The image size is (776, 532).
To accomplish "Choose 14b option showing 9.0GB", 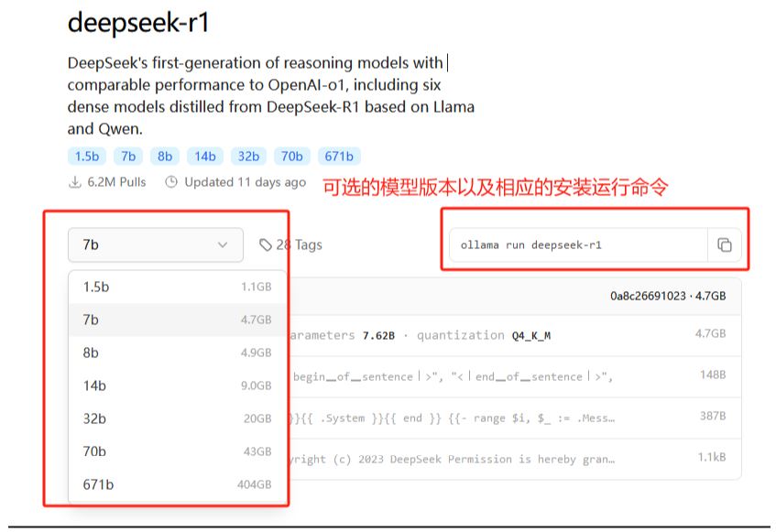I will [x=177, y=385].
